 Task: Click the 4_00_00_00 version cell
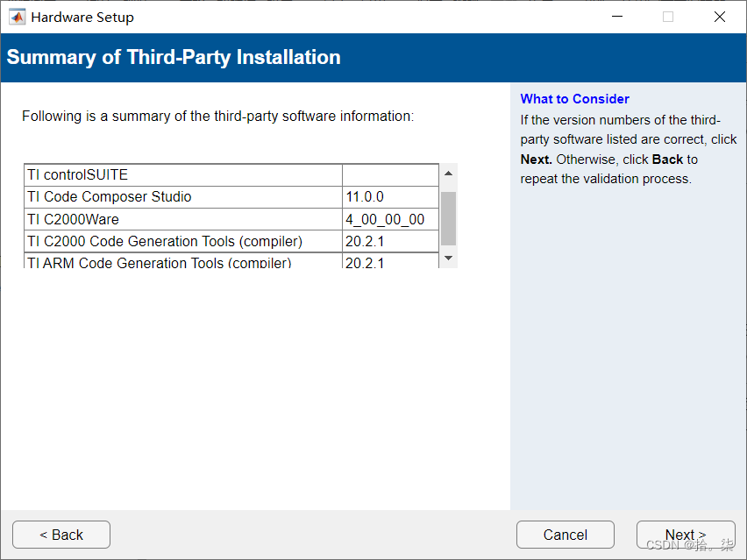pyautogui.click(x=391, y=219)
